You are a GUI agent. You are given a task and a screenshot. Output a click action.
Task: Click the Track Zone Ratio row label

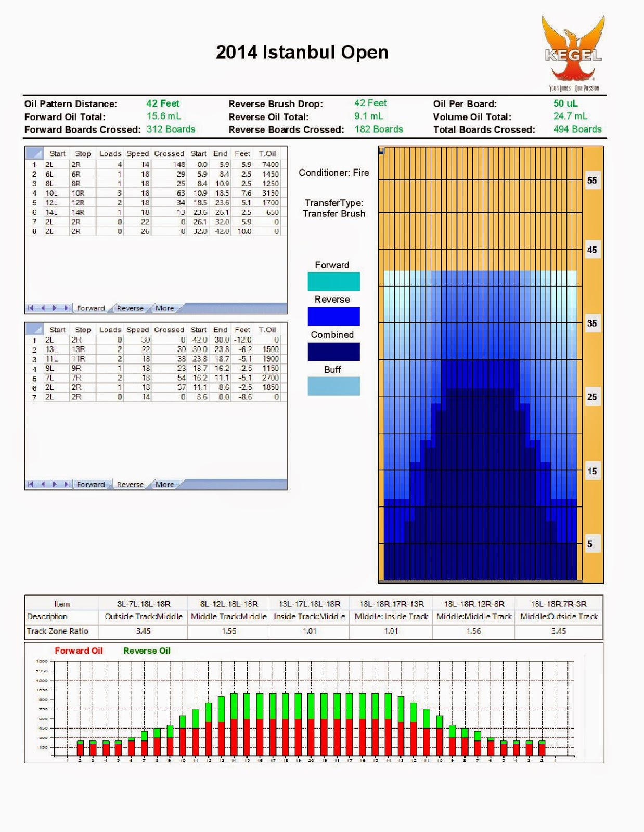click(x=58, y=631)
